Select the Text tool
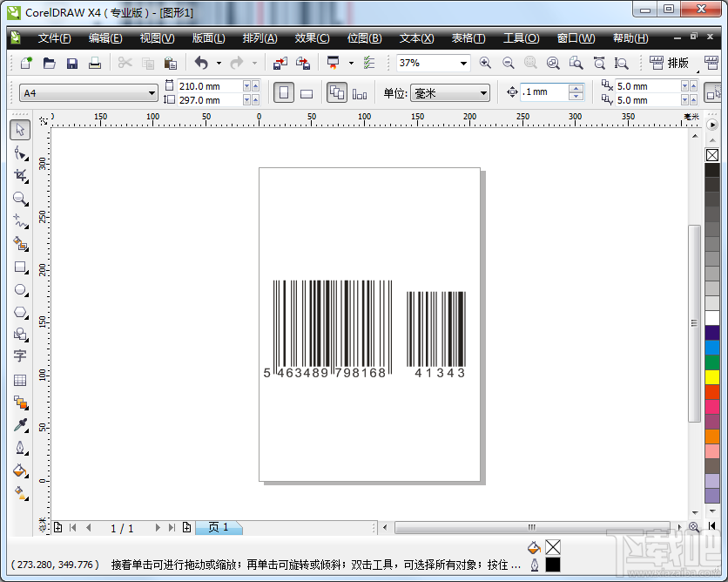This screenshot has height=582, width=728. click(20, 356)
